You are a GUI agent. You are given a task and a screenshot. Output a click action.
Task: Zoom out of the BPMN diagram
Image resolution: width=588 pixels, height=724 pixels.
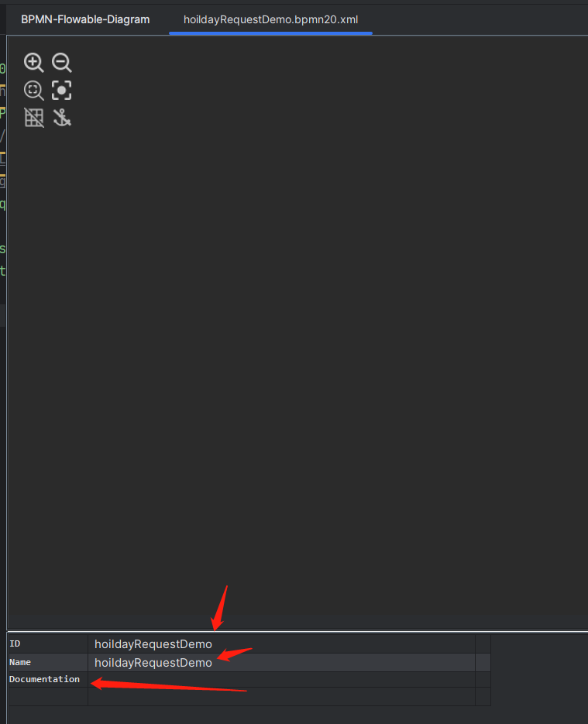(x=61, y=63)
